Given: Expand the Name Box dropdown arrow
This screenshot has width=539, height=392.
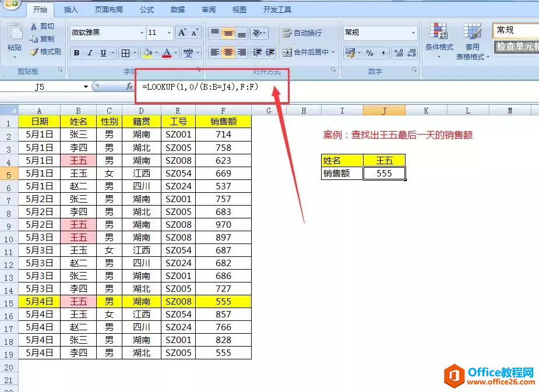Looking at the screenshot, I should click(x=86, y=87).
